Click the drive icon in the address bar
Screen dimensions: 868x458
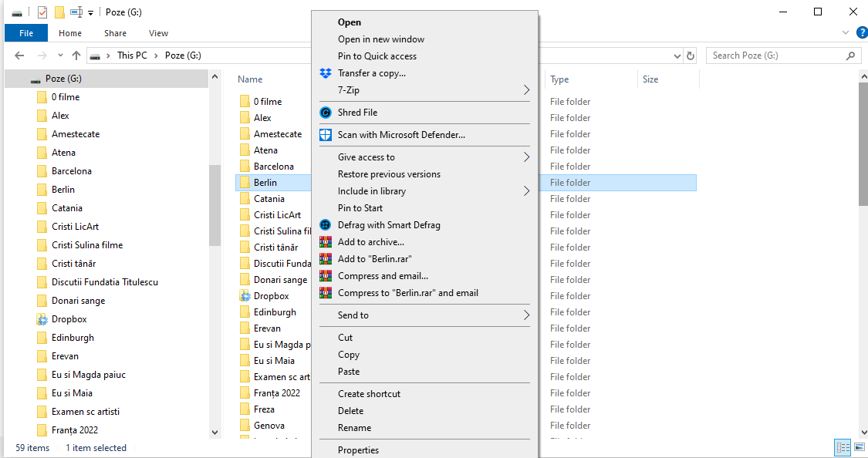[x=95, y=56]
